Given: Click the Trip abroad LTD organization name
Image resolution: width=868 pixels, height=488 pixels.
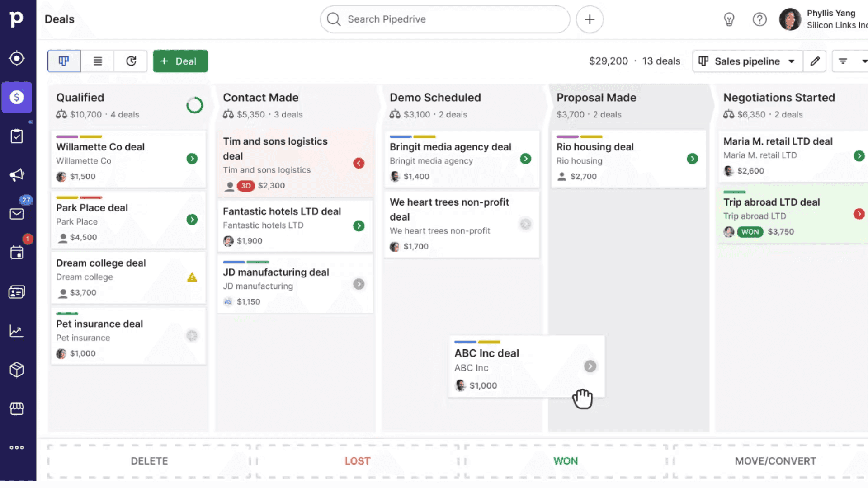Looking at the screenshot, I should click(755, 216).
